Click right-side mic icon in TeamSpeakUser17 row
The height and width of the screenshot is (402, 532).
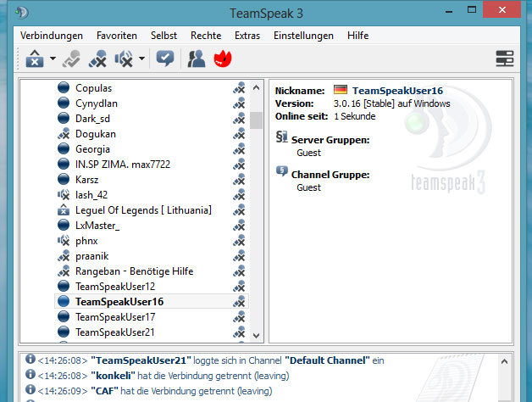pyautogui.click(x=239, y=317)
